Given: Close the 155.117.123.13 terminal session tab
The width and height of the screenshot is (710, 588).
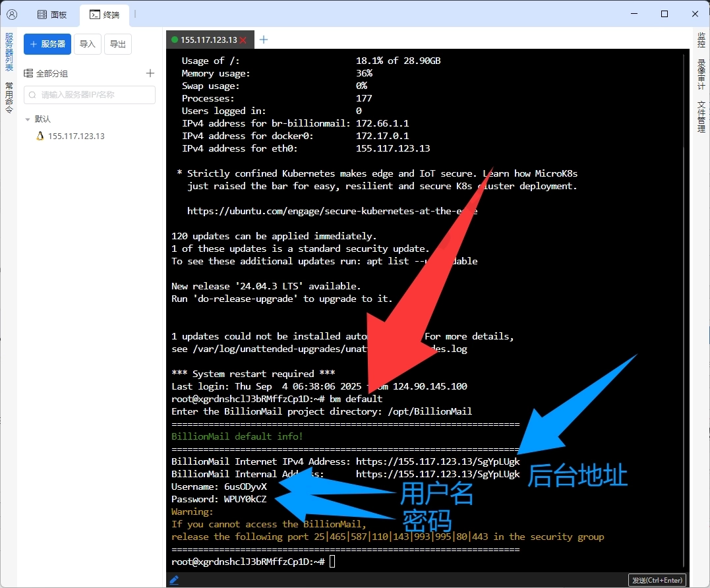Looking at the screenshot, I should pos(243,40).
